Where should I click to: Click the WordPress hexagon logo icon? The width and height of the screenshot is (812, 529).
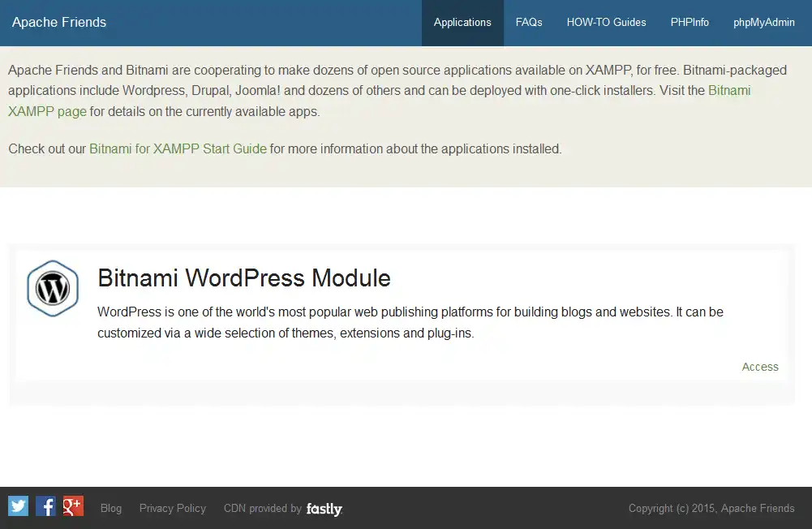point(52,288)
